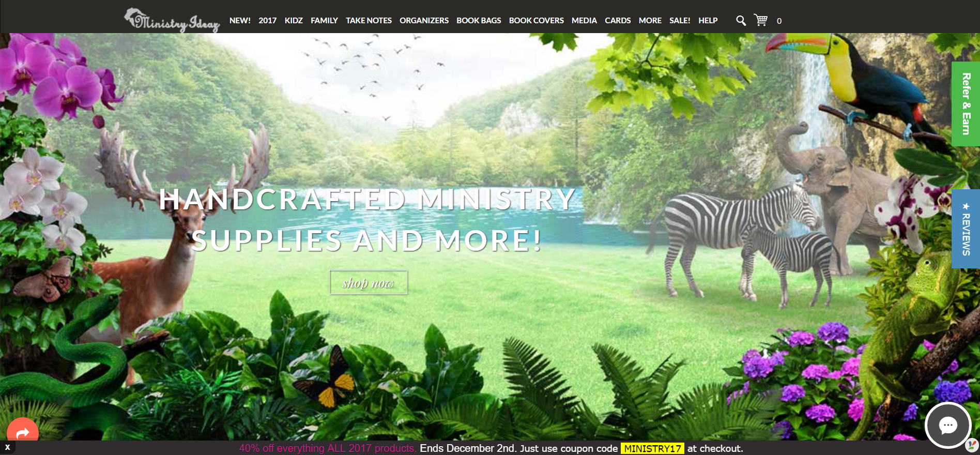Open the live chat bubble
Viewport: 980px width, 455px height.
947,425
